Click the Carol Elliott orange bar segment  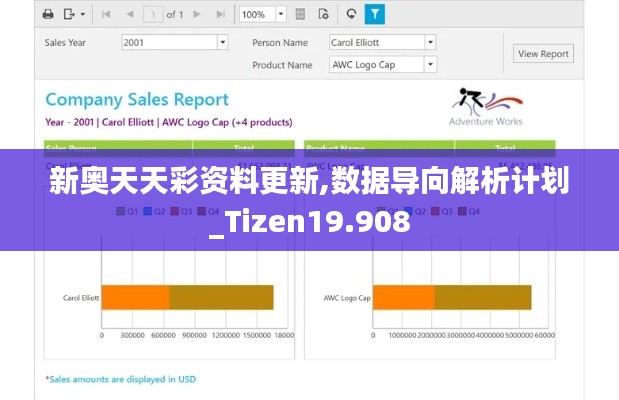135,297
